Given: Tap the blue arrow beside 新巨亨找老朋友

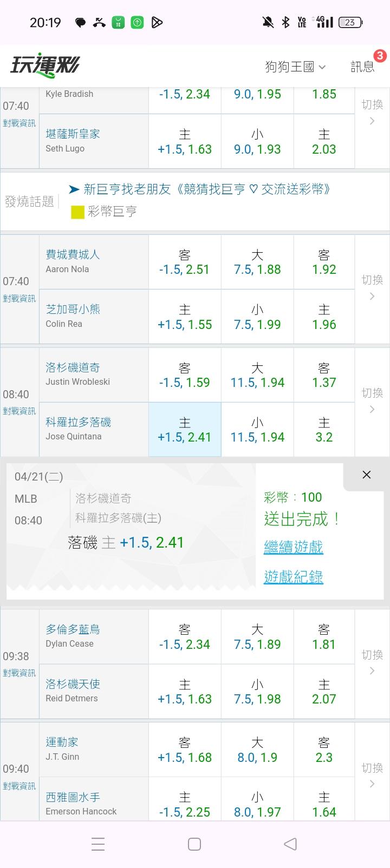Looking at the screenshot, I should click(74, 189).
